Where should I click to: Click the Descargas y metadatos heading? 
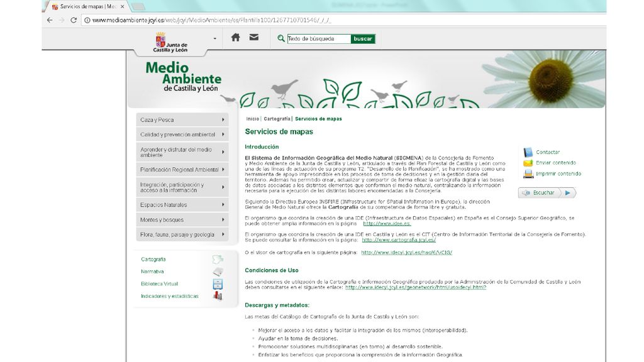click(277, 305)
